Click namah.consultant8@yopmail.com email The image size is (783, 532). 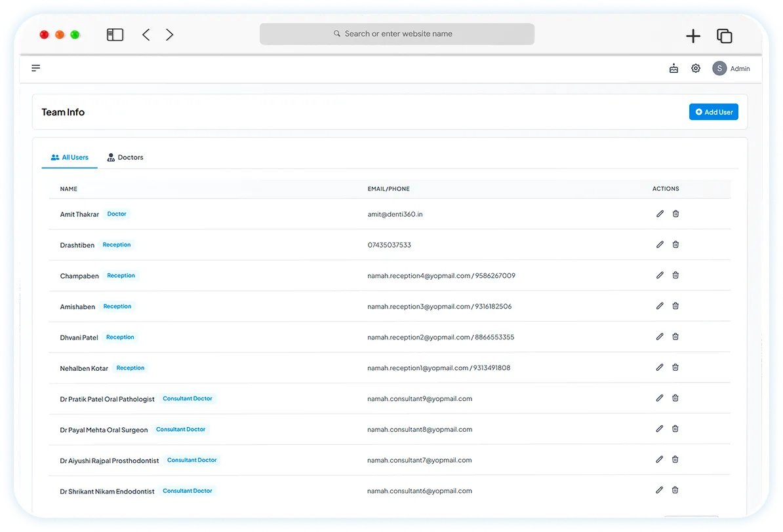coord(420,429)
